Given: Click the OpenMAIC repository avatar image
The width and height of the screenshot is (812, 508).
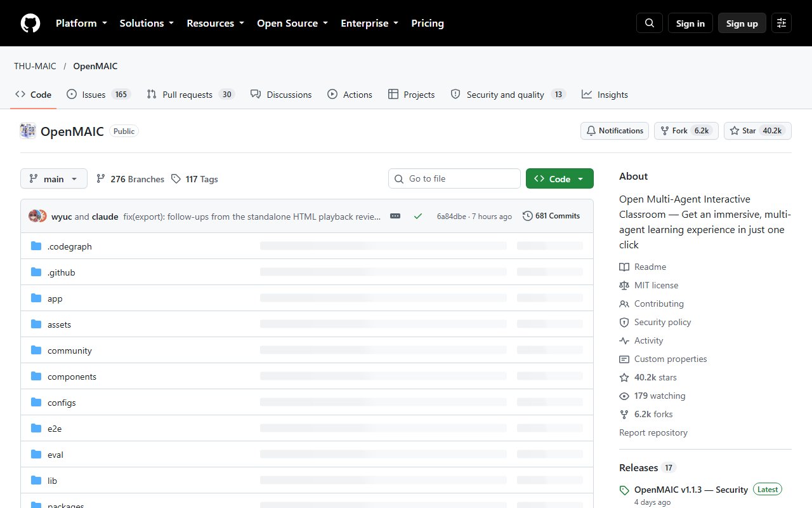Looking at the screenshot, I should click(x=28, y=131).
